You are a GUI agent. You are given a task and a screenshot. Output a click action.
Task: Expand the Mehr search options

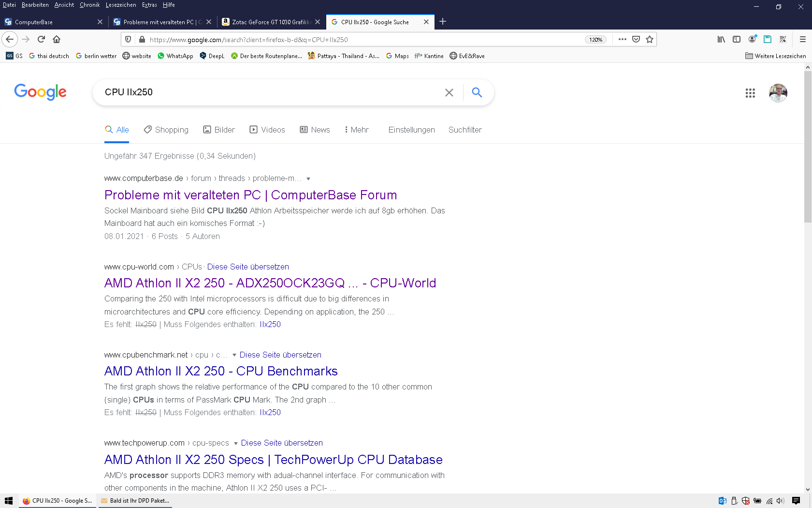356,130
